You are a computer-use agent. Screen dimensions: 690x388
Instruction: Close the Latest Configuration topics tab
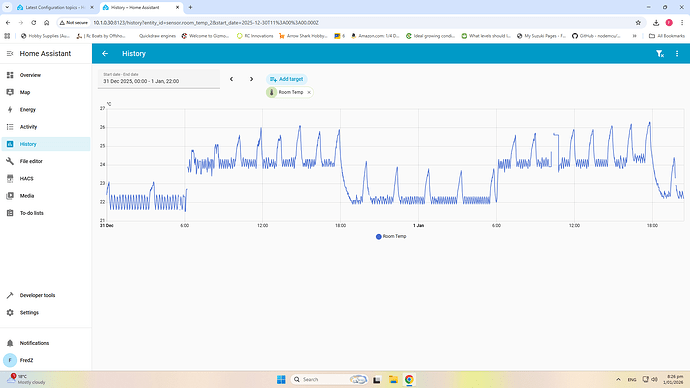(92, 7)
